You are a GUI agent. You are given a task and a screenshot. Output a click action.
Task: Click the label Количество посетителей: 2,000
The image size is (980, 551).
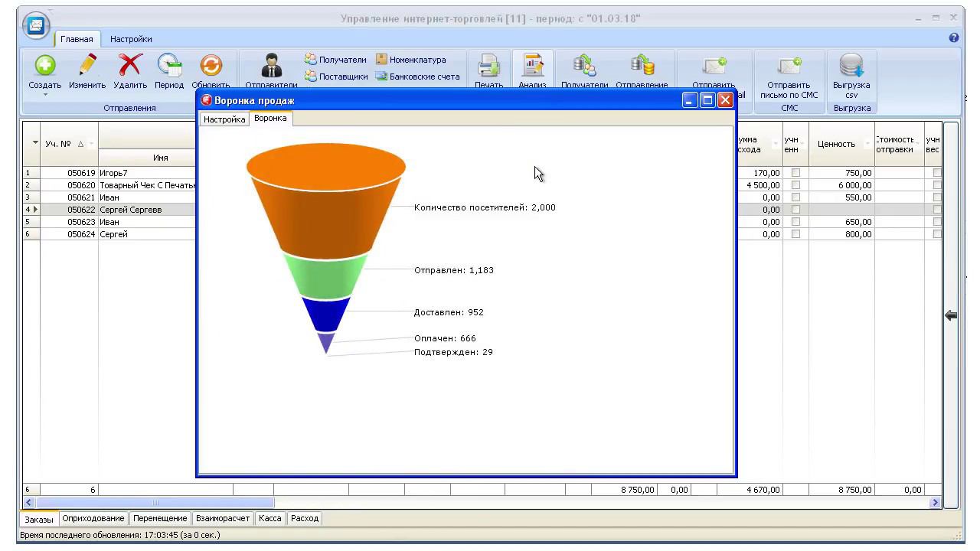click(485, 207)
